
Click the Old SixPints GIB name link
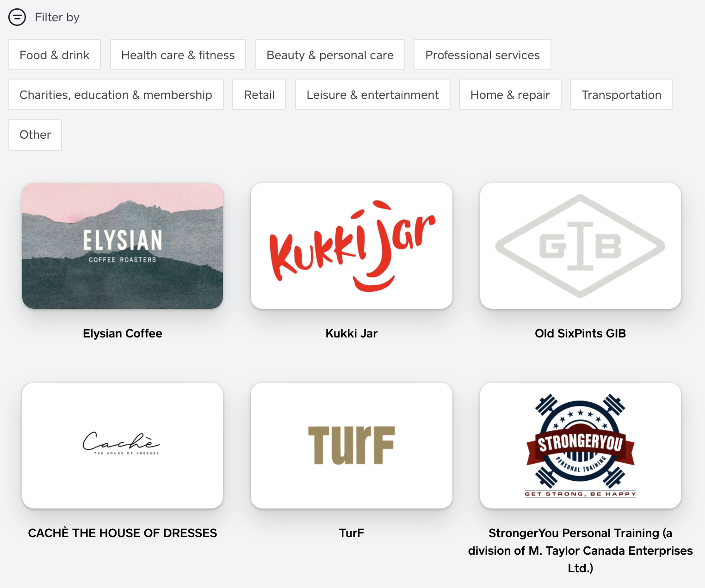(581, 333)
